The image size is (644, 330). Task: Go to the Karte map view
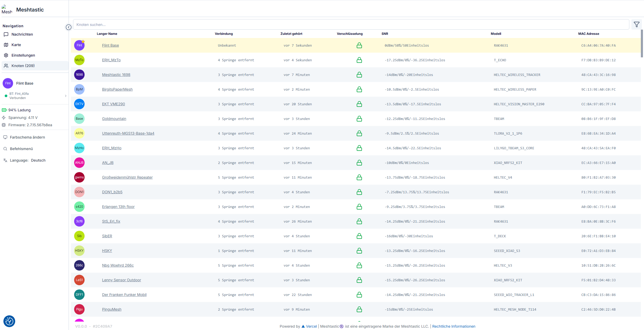point(35,45)
